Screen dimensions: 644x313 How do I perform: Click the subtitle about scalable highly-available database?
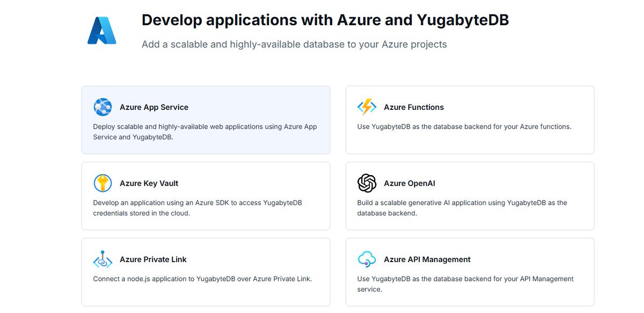(x=293, y=44)
